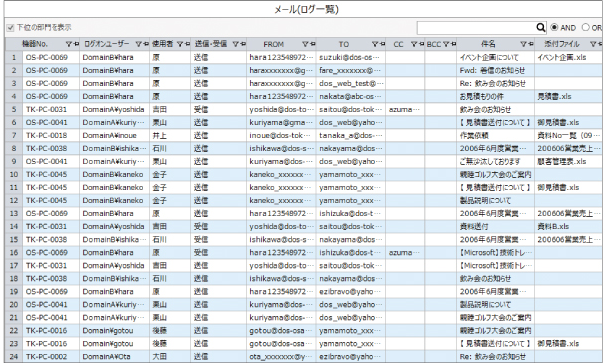Open filter for ログオンユーザー column

138,44
